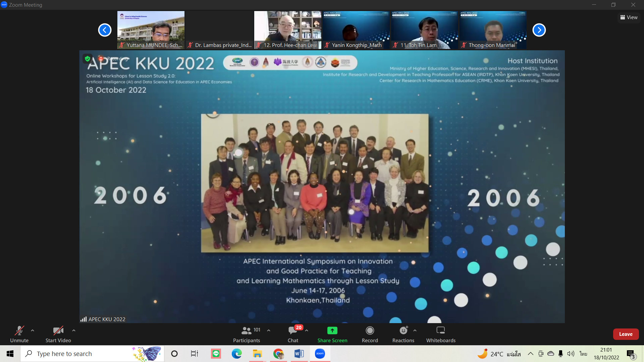Screen dimensions: 644x362
Task: Show the previous participants with the left arrow
Action: (105, 30)
